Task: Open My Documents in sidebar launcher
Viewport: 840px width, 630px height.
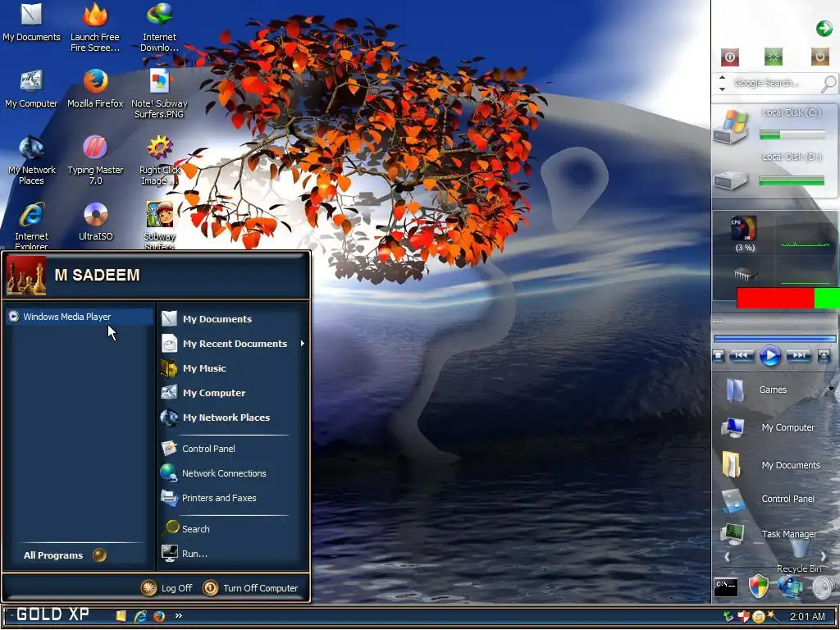Action: pos(771,465)
